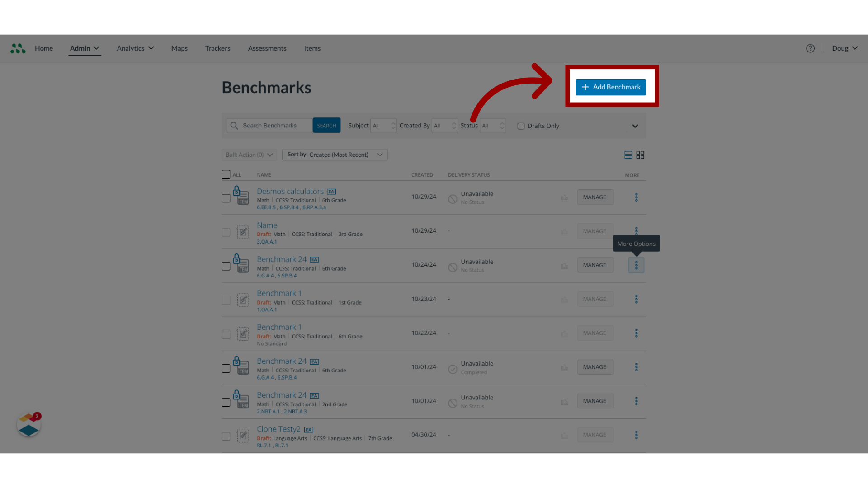The height and width of the screenshot is (488, 868).
Task: Click draft edit icon for Name benchmark
Action: [x=243, y=232]
